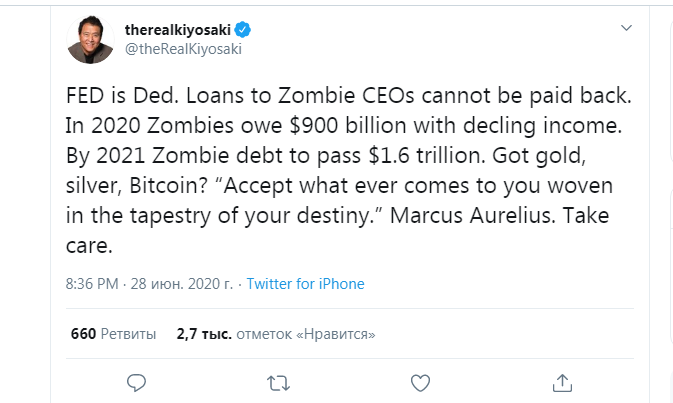
Task: Click the date 28 июн. 2020 г.
Action: coord(182,284)
